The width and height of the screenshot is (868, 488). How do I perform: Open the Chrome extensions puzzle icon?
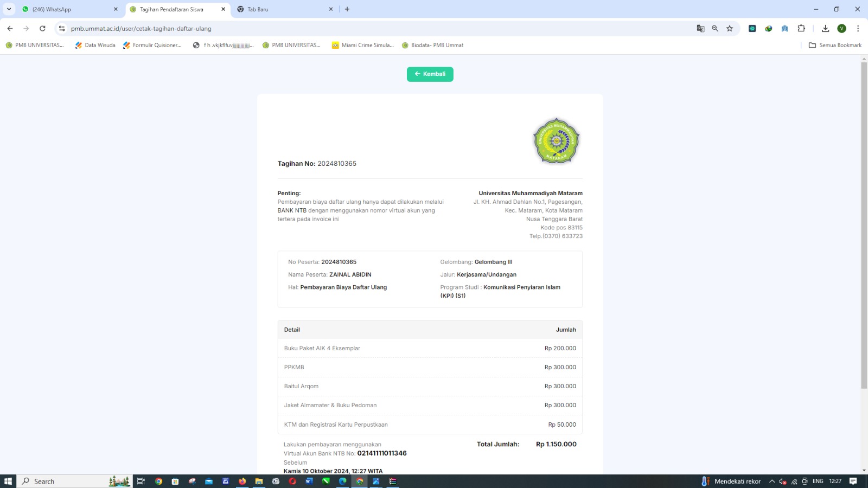tap(801, 29)
